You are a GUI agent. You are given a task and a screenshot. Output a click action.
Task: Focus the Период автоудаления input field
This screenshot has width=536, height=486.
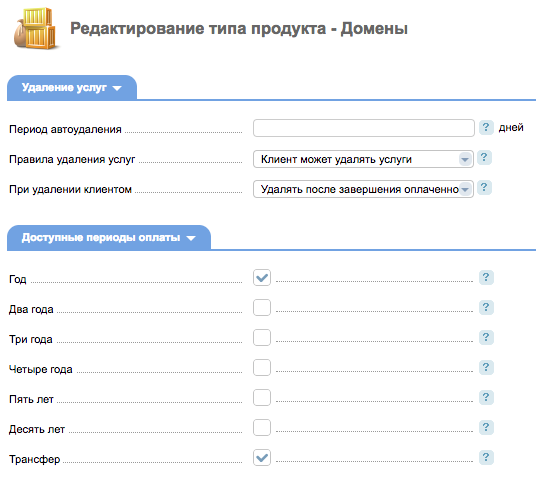364,128
